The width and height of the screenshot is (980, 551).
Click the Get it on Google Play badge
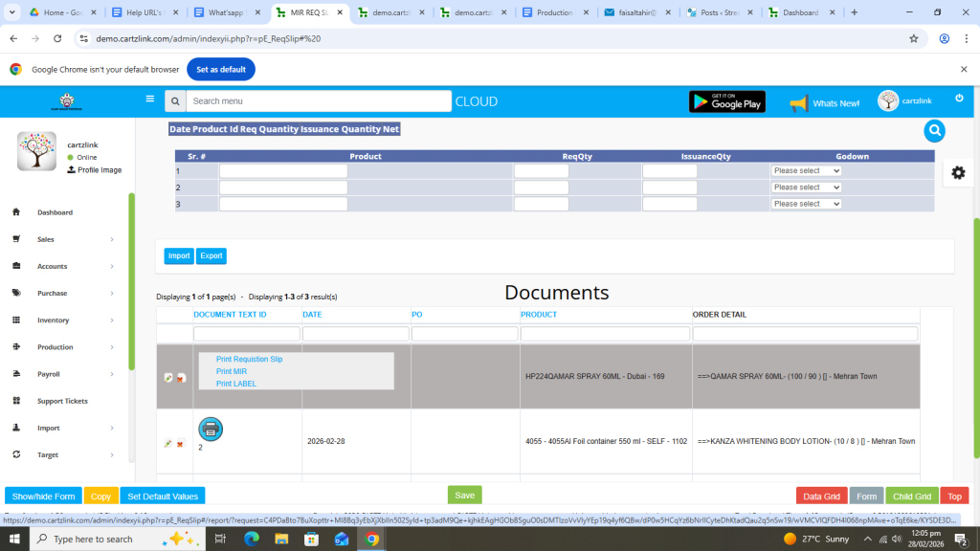tap(726, 101)
